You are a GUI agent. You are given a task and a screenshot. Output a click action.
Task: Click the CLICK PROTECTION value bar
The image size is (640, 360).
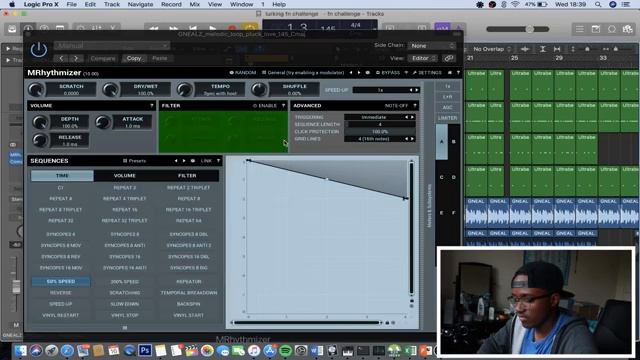[x=380, y=132]
